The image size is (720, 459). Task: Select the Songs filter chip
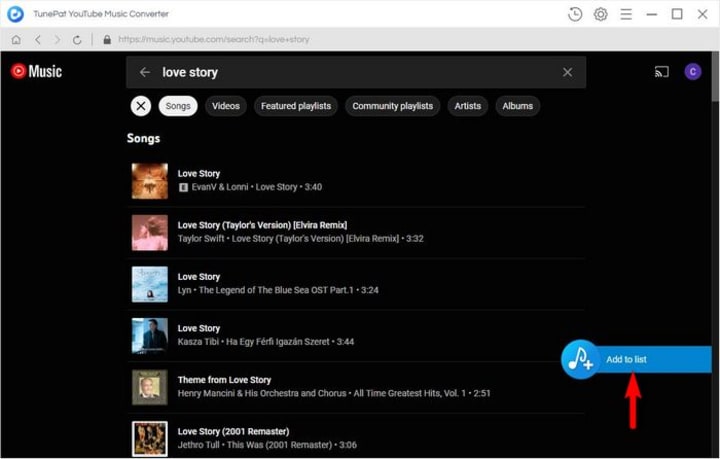tap(178, 106)
